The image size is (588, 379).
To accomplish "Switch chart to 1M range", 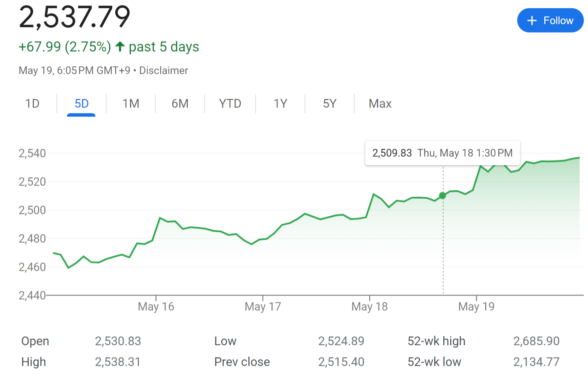I will click(131, 103).
